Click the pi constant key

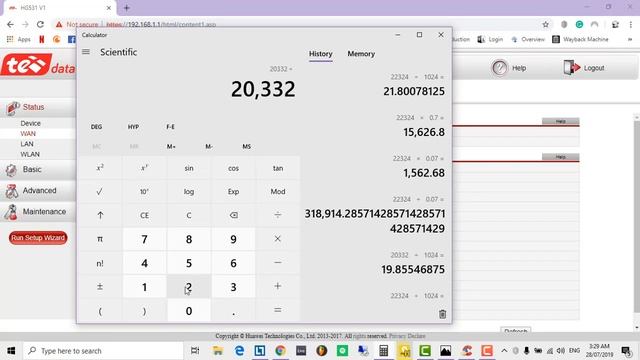(100, 239)
